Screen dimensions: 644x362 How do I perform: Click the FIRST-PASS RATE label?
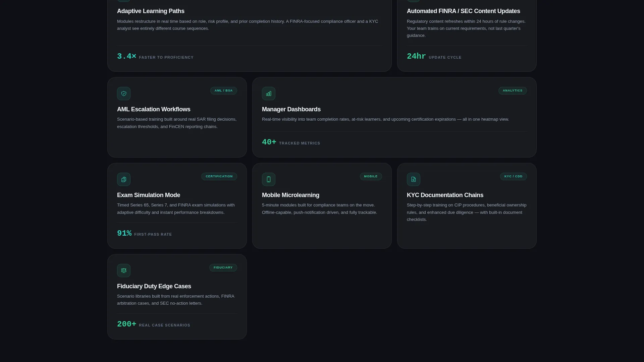[x=153, y=235]
